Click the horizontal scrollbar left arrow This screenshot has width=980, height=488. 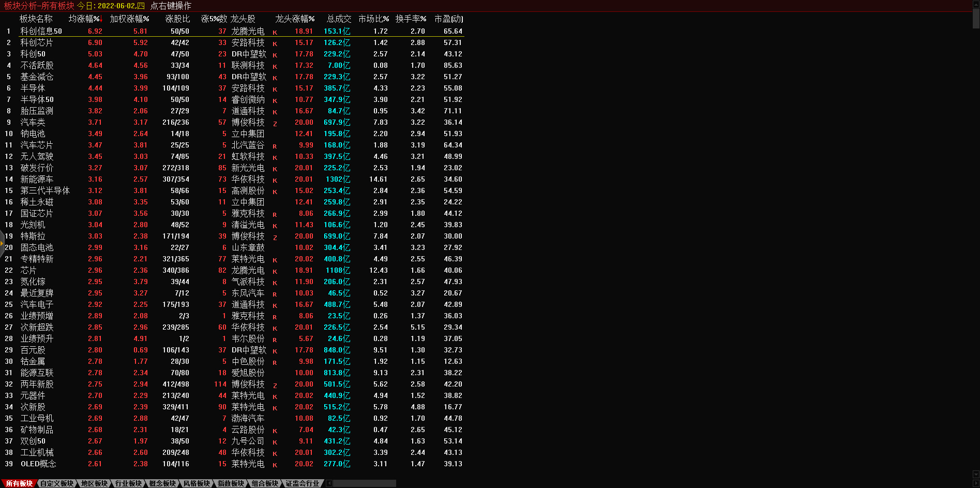329,483
